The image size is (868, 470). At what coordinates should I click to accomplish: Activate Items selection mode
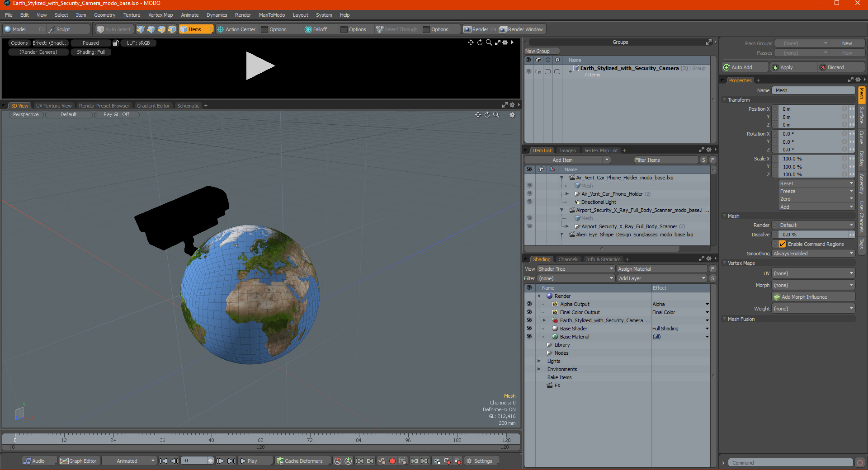[x=196, y=29]
